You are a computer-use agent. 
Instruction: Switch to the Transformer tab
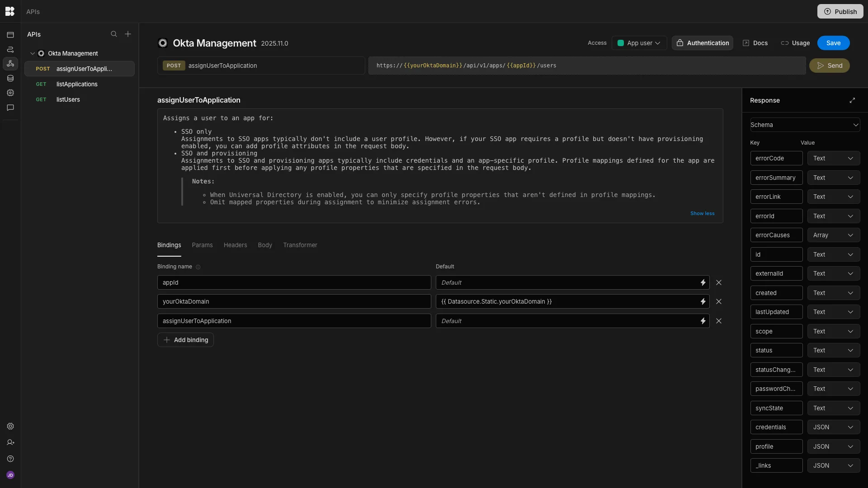pyautogui.click(x=300, y=245)
